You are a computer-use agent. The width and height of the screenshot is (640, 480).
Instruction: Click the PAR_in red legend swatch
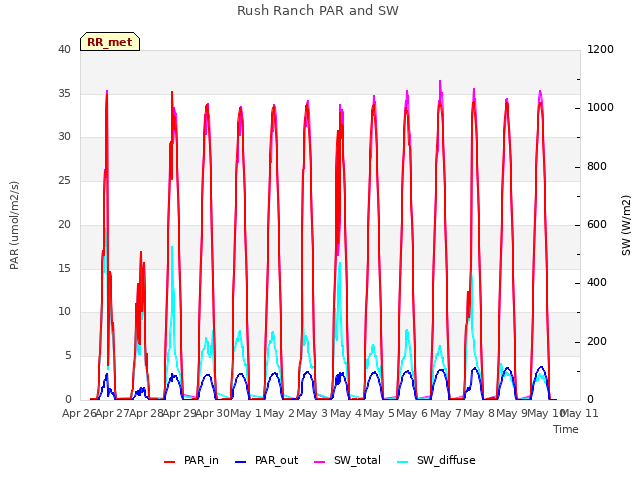click(169, 462)
